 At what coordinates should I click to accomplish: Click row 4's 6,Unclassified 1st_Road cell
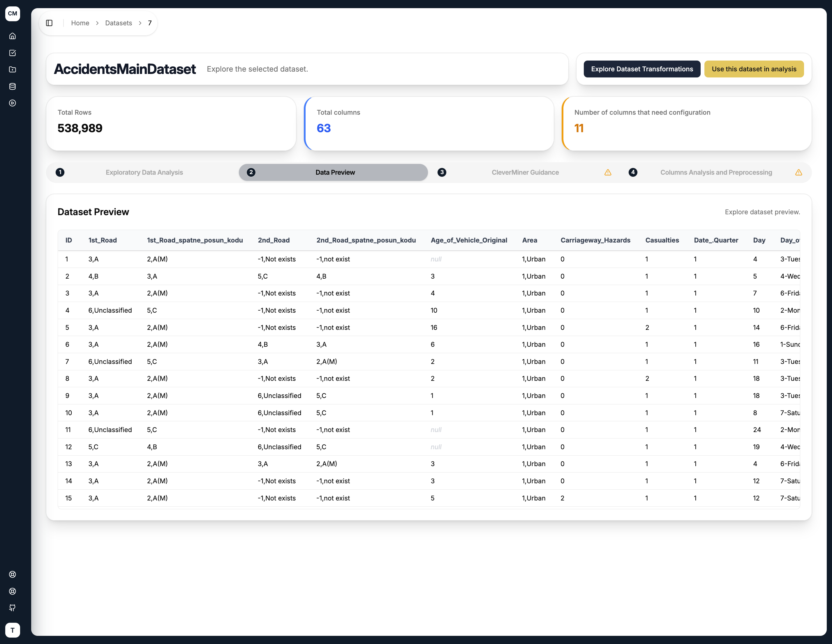(x=110, y=310)
